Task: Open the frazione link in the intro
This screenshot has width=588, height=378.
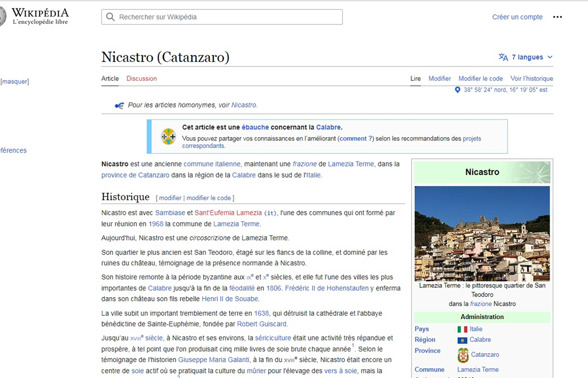Action: coord(305,164)
